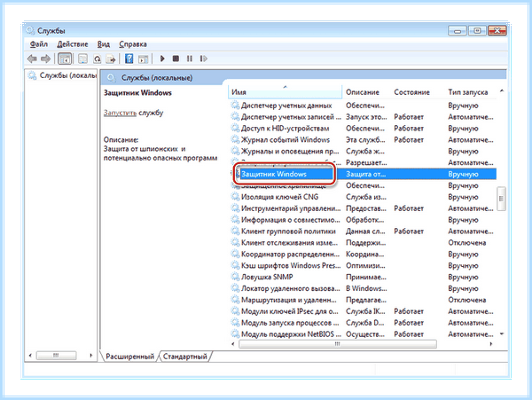Click the vertical scrollbar thumb in services list
The height and width of the screenshot is (400, 532).
pos(501,199)
